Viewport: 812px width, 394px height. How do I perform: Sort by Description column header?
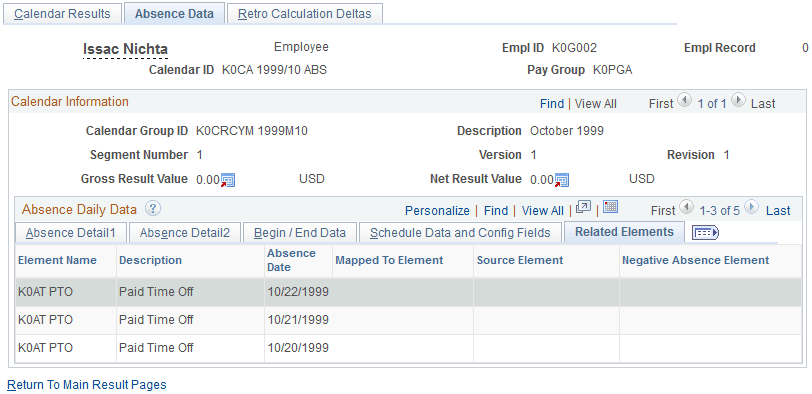[150, 260]
